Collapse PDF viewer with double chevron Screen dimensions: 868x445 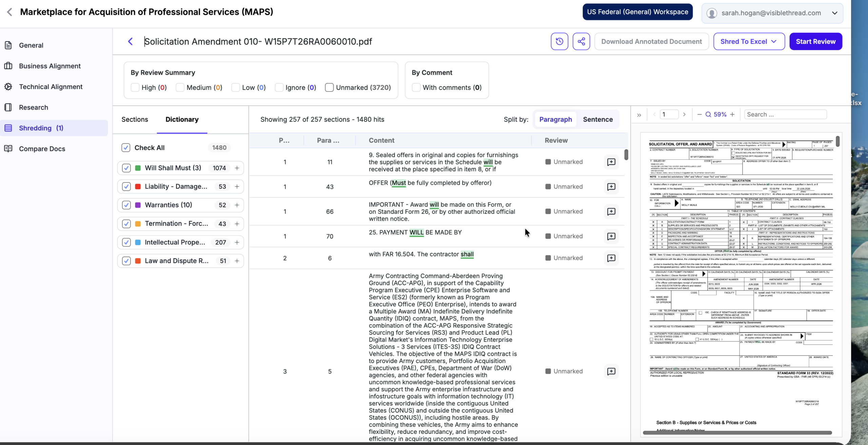pyautogui.click(x=639, y=115)
